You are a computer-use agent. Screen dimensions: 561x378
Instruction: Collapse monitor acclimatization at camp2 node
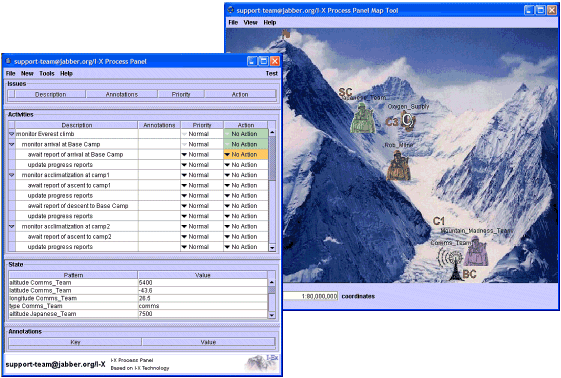click(x=11, y=226)
